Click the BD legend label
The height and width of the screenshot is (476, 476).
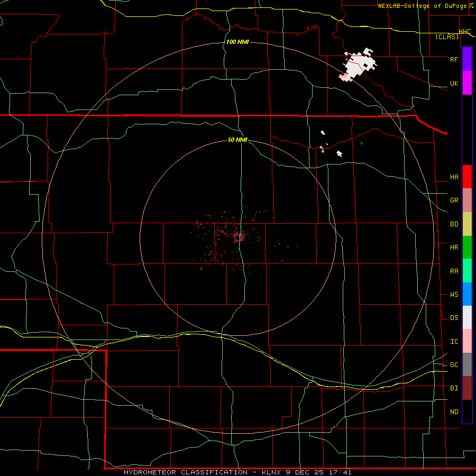(x=454, y=224)
